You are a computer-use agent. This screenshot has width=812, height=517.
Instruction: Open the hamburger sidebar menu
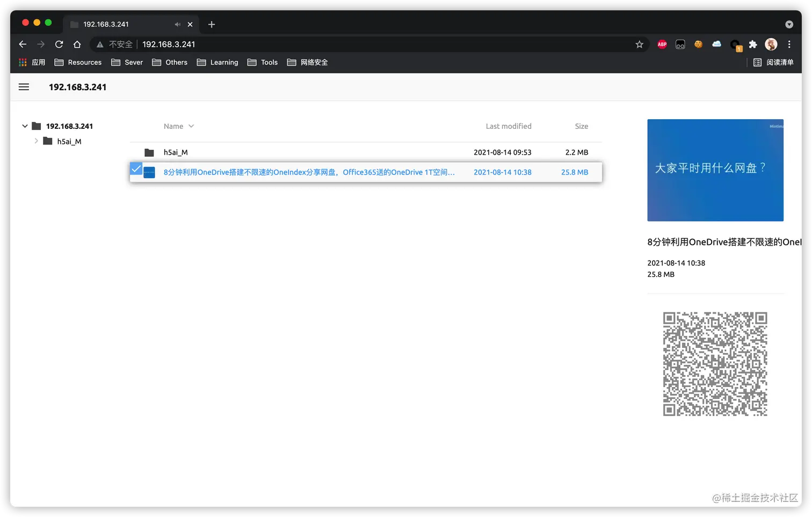tap(24, 87)
